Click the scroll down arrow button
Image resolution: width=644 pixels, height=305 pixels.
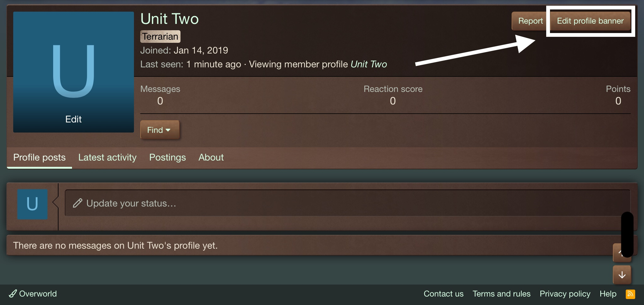622,275
